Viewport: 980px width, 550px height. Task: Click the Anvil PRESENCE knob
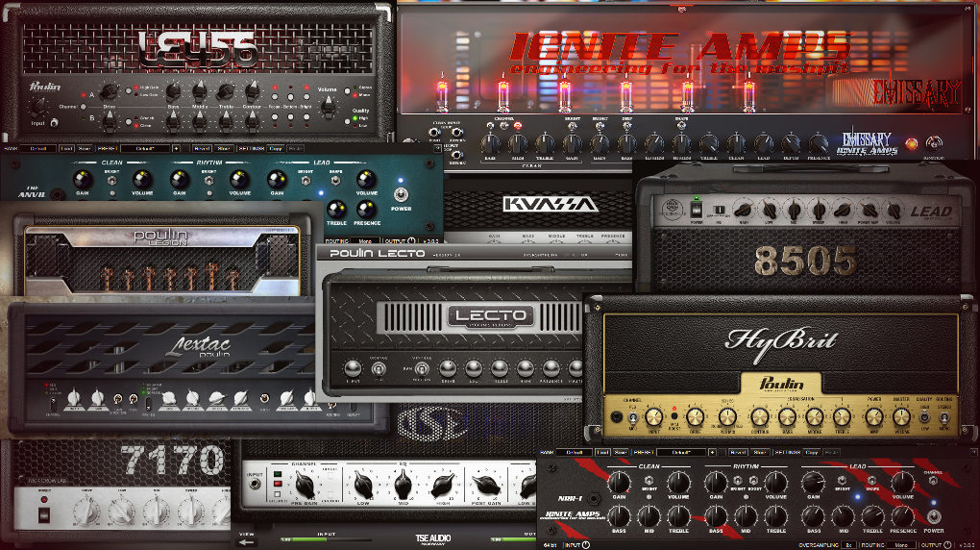366,209
